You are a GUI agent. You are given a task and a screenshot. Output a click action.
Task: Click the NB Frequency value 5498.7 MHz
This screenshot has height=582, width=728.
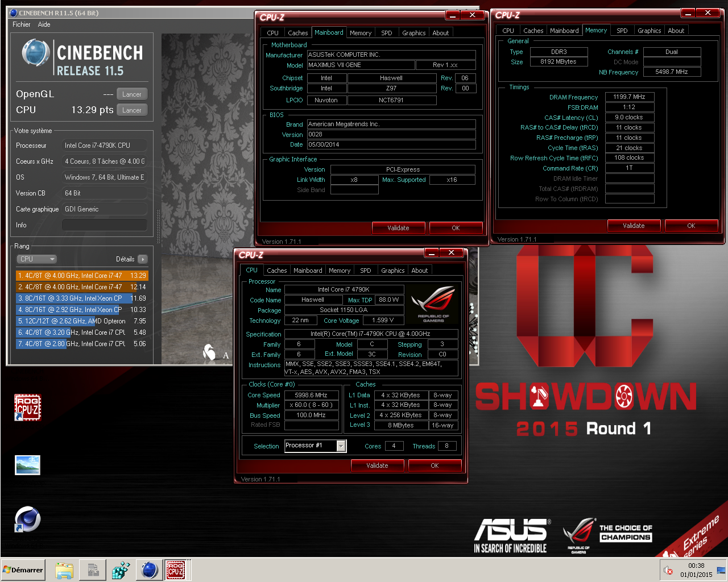click(672, 72)
